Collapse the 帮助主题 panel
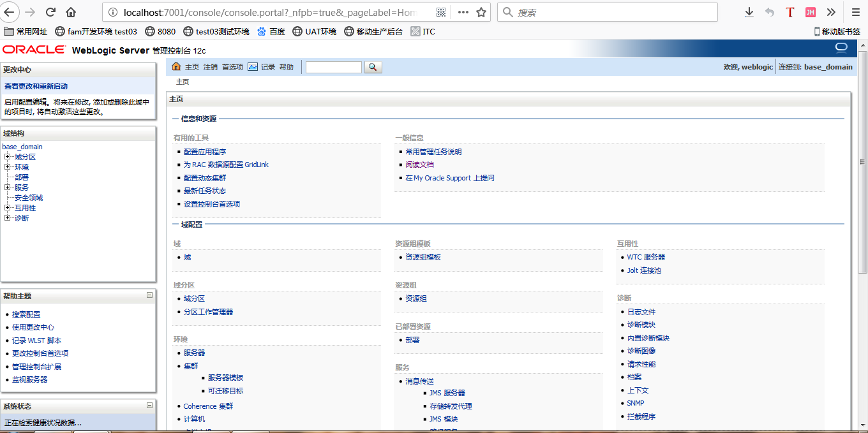 pos(149,295)
